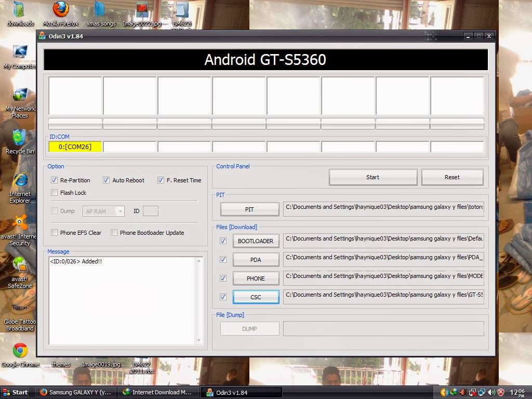
Task: Open My Network Places icon
Action: [x=20, y=102]
